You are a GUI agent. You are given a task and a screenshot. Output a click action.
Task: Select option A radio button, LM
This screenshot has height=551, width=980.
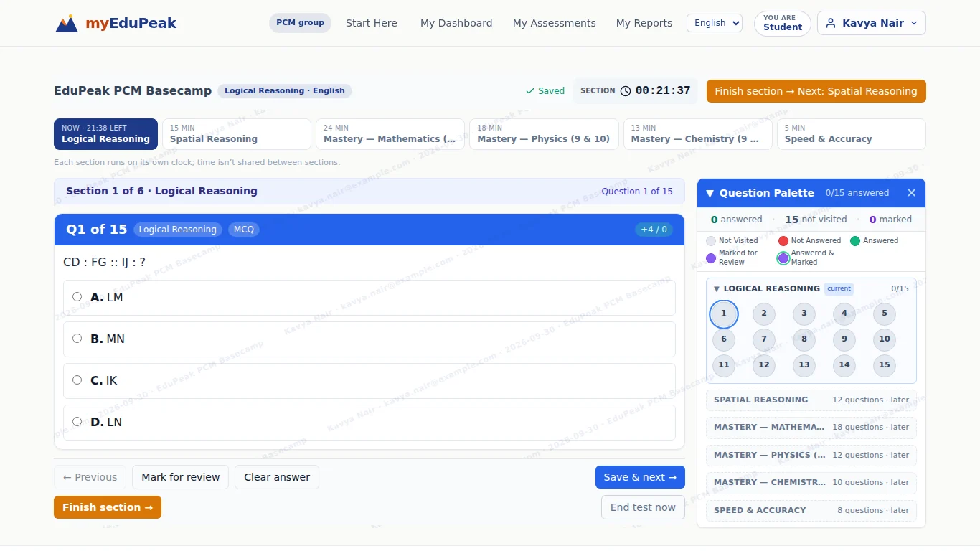tap(77, 296)
